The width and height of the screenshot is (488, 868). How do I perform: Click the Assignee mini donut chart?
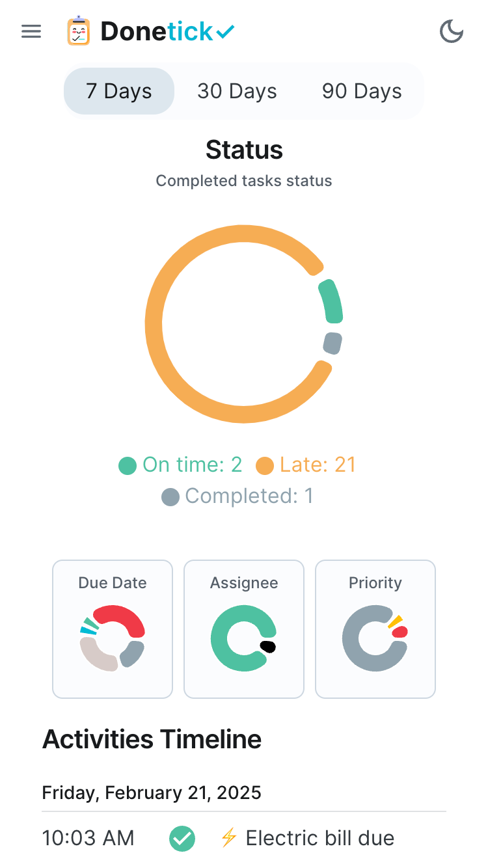pos(243,638)
